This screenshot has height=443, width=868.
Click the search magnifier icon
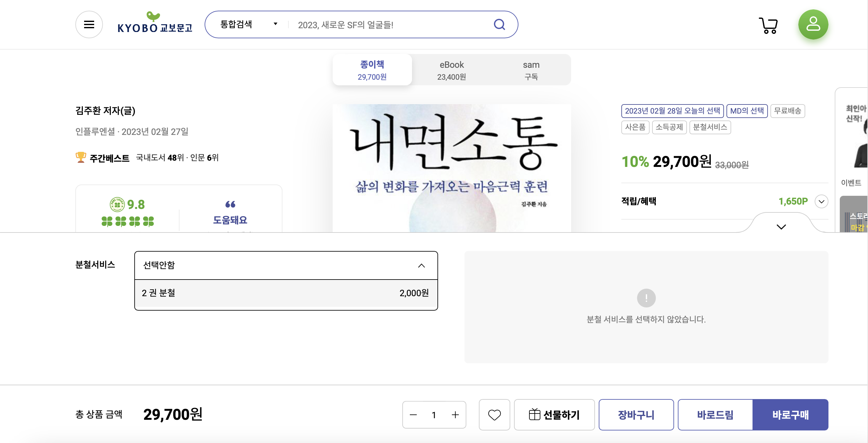pos(499,24)
